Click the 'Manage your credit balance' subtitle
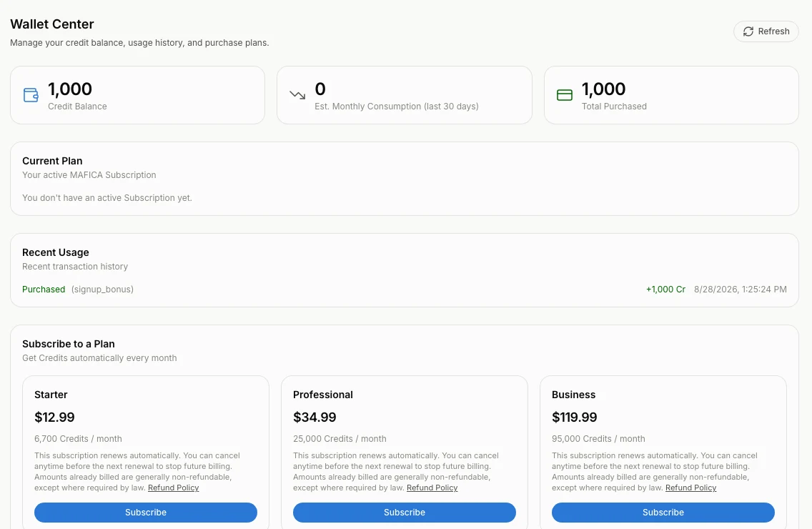This screenshot has width=812, height=529. 139,42
